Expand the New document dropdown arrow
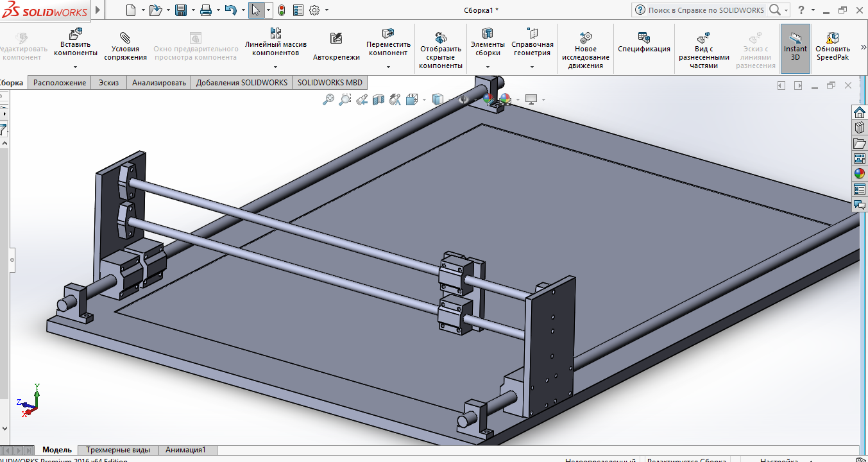868x462 pixels. pos(144,10)
